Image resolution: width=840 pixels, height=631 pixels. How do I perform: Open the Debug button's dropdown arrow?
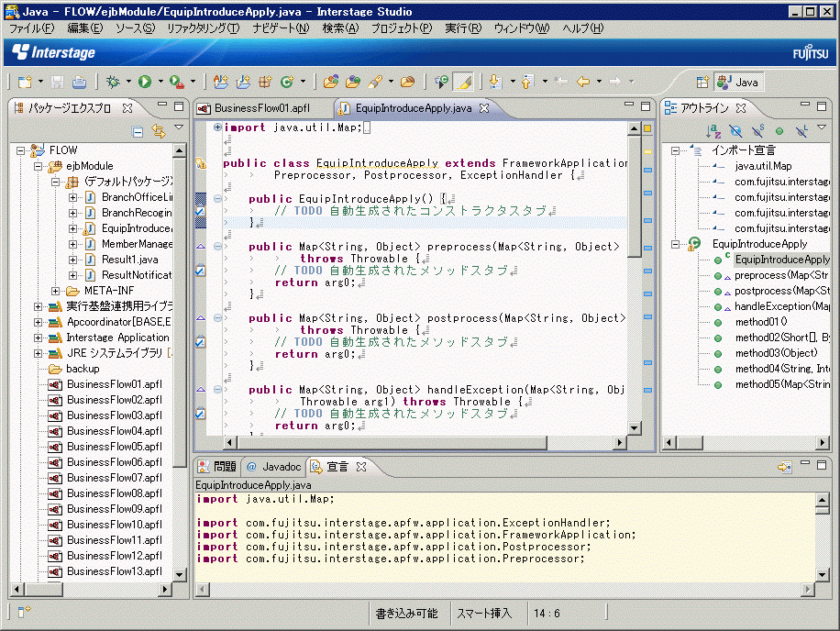(x=128, y=82)
